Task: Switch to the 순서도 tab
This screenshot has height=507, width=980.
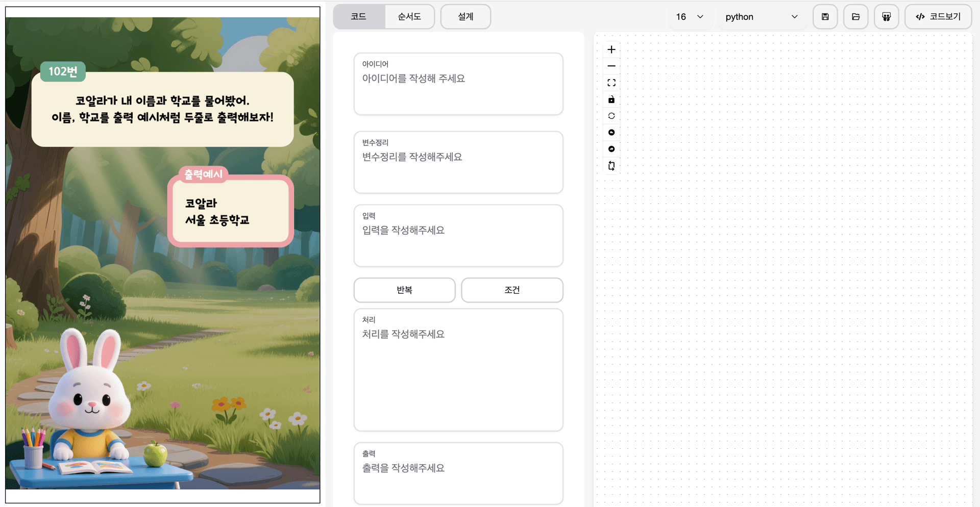Action: coord(409,16)
